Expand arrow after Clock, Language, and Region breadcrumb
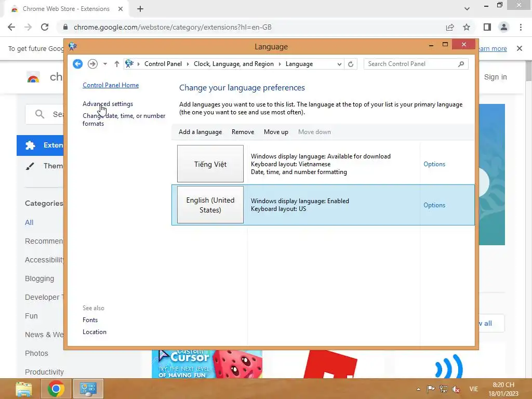 tap(280, 64)
